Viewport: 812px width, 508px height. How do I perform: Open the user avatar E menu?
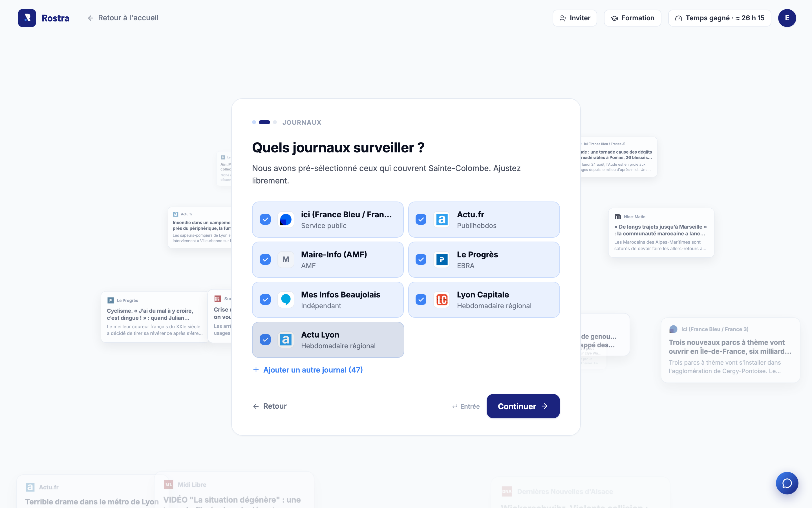point(787,18)
